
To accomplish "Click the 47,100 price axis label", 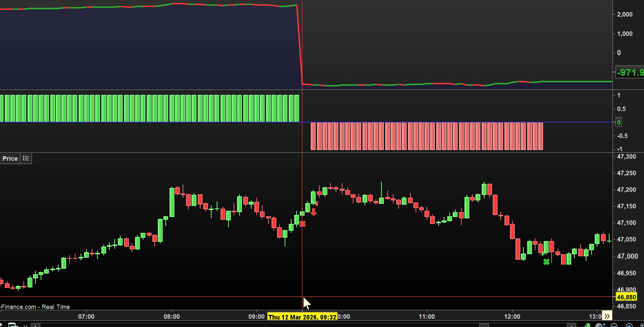I will [626, 223].
